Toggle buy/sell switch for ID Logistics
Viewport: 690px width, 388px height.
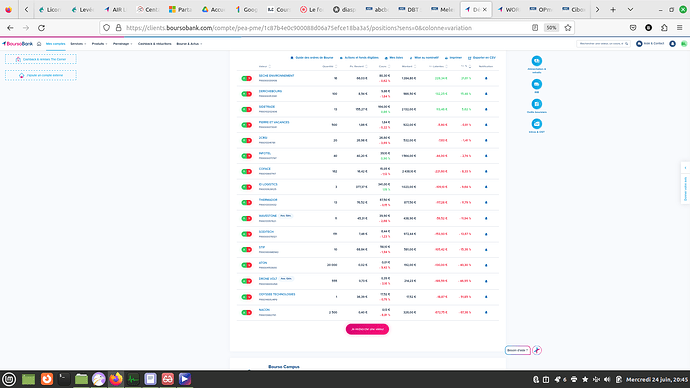click(246, 187)
